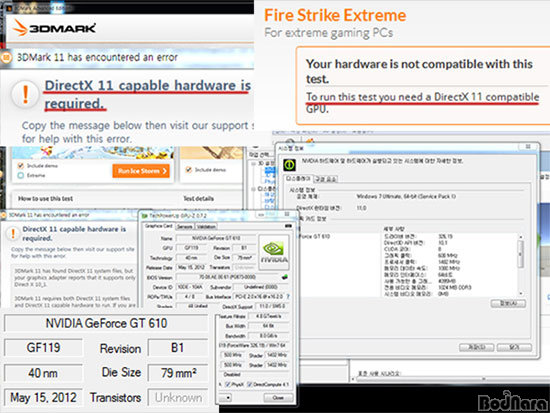Click the enlarged Revision value B1
Screen dimensions: 550x413
(178, 348)
